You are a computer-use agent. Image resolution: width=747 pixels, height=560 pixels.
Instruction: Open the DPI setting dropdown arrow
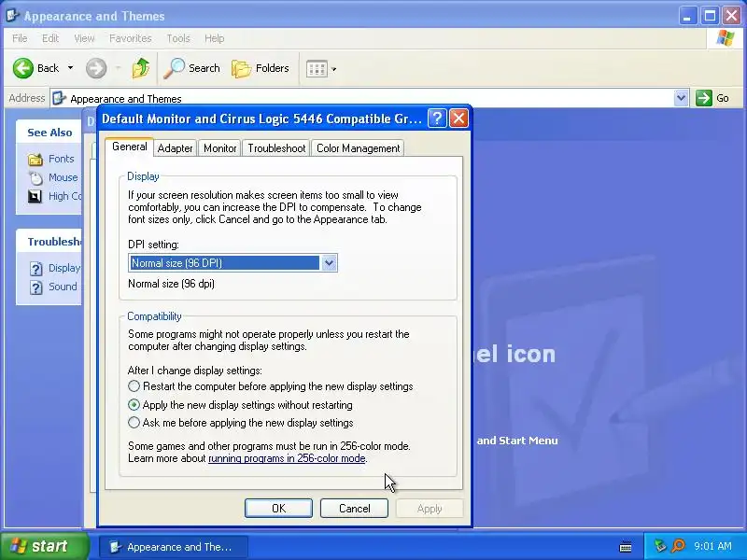[x=329, y=263]
